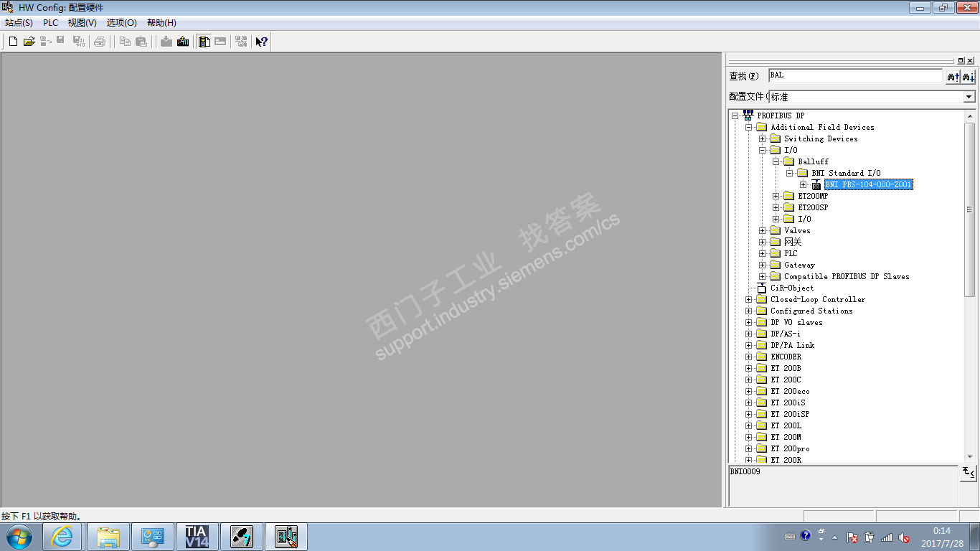Open Windows Explorer from the taskbar
This screenshot has width=980, height=551.
tap(108, 537)
